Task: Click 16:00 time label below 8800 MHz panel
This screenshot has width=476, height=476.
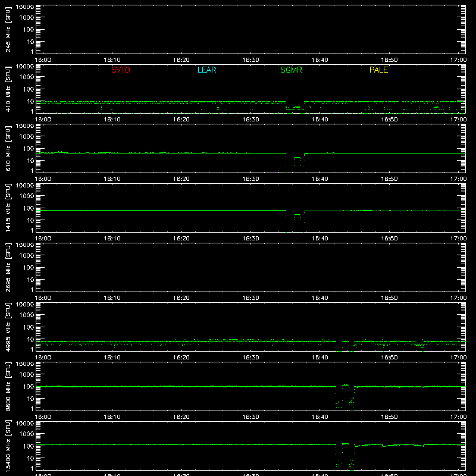Action: tap(43, 417)
